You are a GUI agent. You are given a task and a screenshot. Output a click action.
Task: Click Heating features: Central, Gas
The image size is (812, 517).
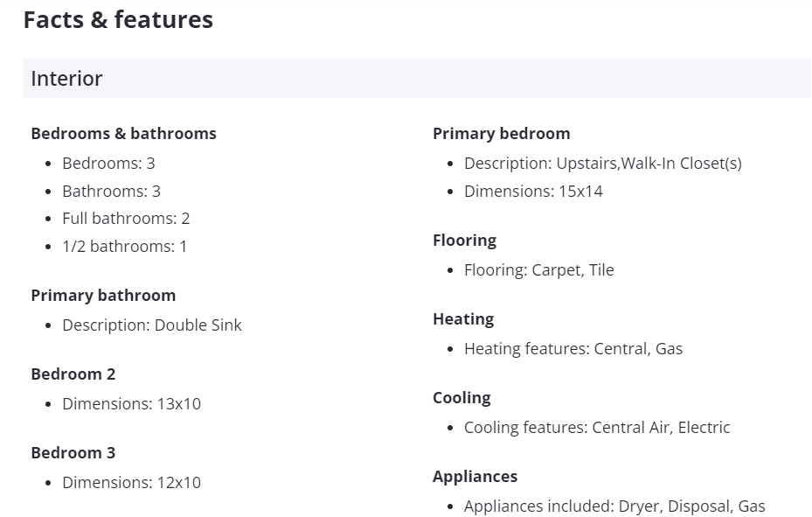click(x=573, y=349)
